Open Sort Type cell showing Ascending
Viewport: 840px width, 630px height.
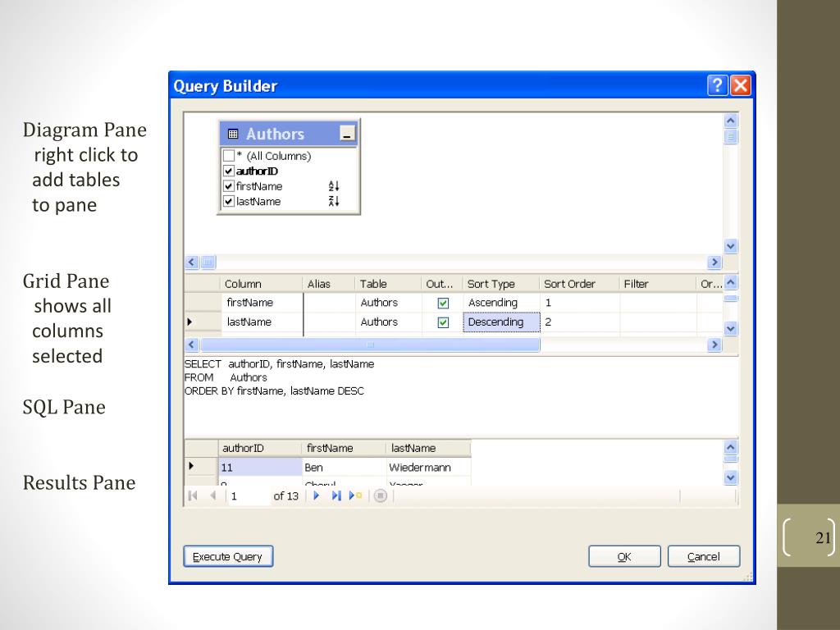pyautogui.click(x=500, y=303)
